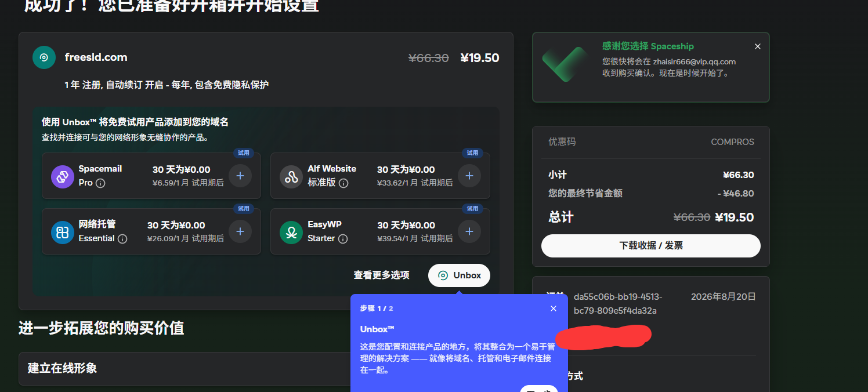The image size is (868, 392).
Task: Add 网络托管 Essential trial with plus button
Action: pyautogui.click(x=240, y=231)
